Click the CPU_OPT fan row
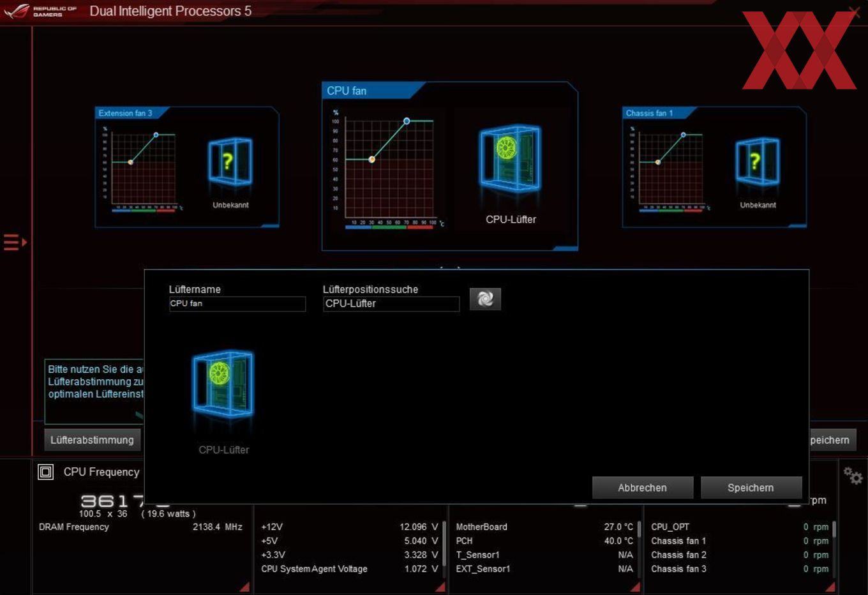 click(x=740, y=527)
